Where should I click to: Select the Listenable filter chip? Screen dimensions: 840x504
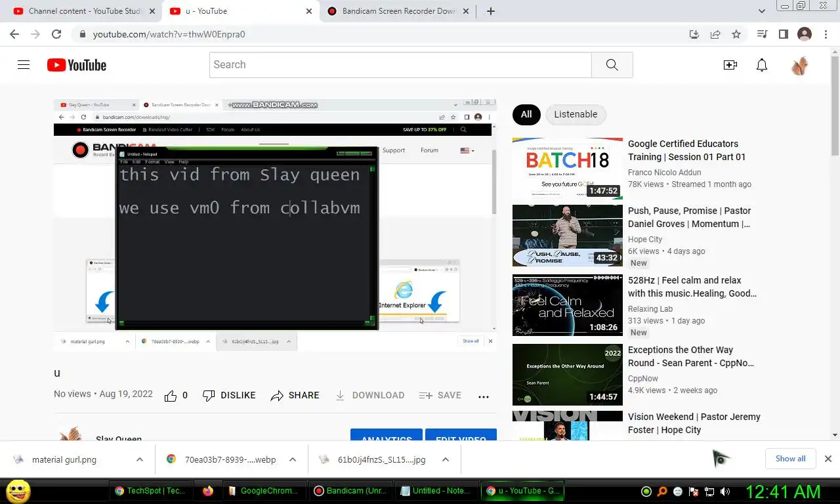576,114
